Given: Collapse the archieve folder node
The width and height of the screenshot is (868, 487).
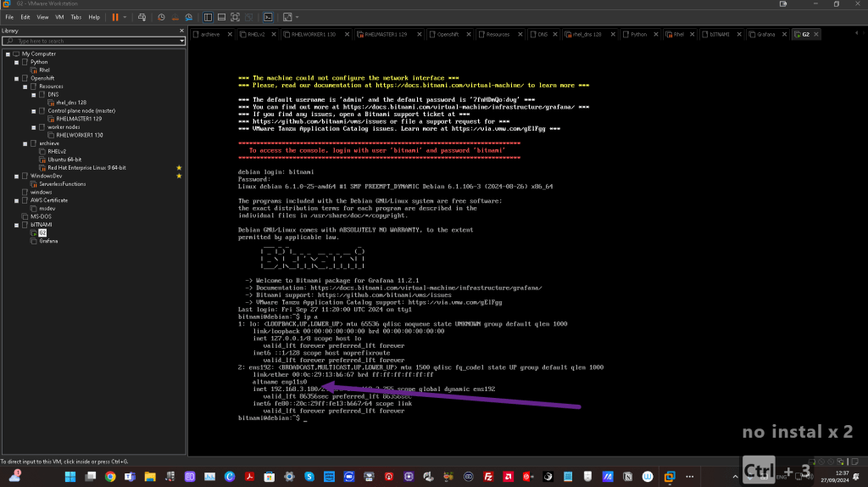Looking at the screenshot, I should pyautogui.click(x=25, y=143).
